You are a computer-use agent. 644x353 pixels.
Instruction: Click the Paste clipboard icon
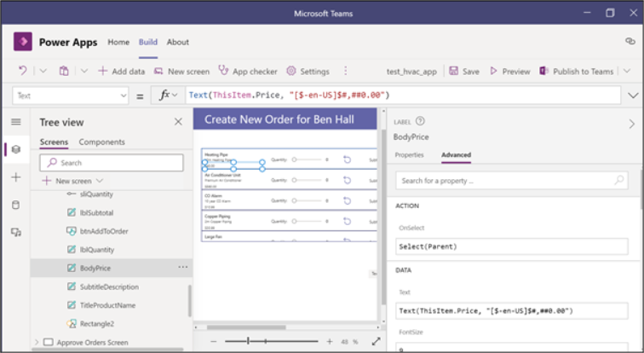[64, 71]
